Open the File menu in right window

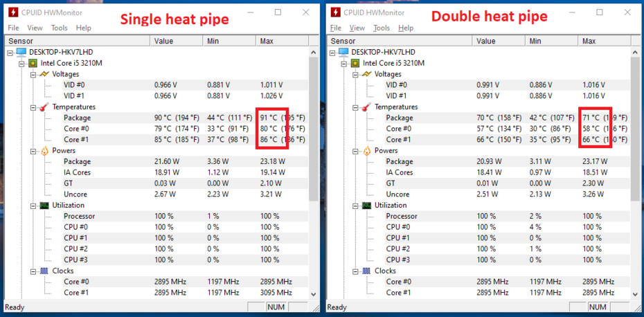tap(336, 28)
